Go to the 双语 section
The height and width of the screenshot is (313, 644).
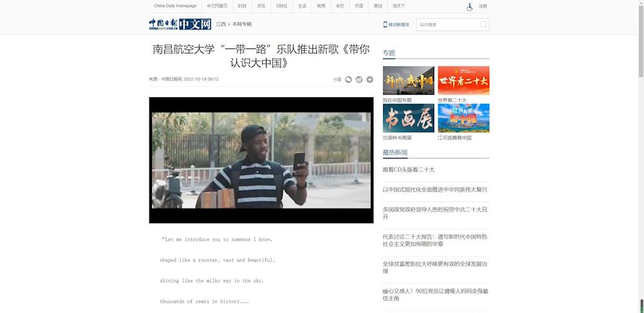click(359, 6)
